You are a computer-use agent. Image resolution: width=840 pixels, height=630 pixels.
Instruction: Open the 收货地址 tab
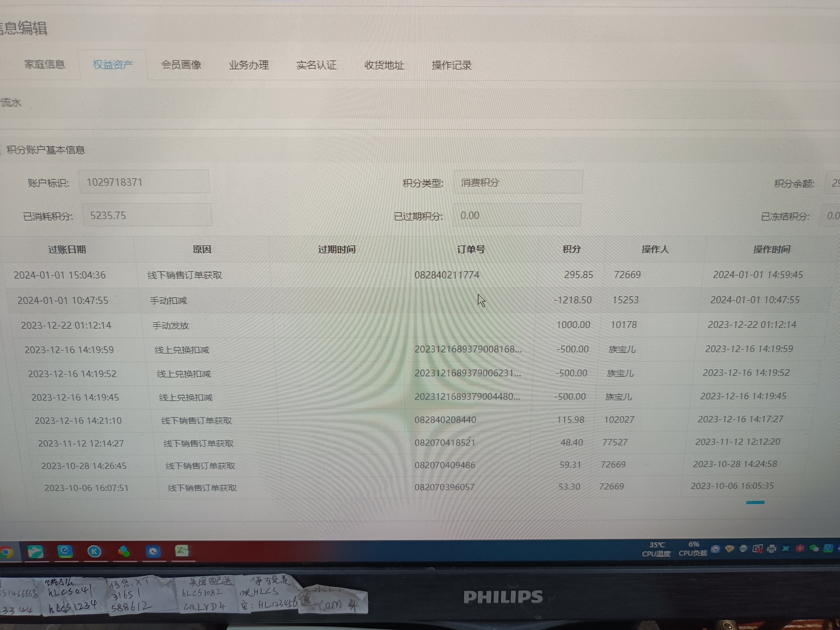[x=384, y=66]
